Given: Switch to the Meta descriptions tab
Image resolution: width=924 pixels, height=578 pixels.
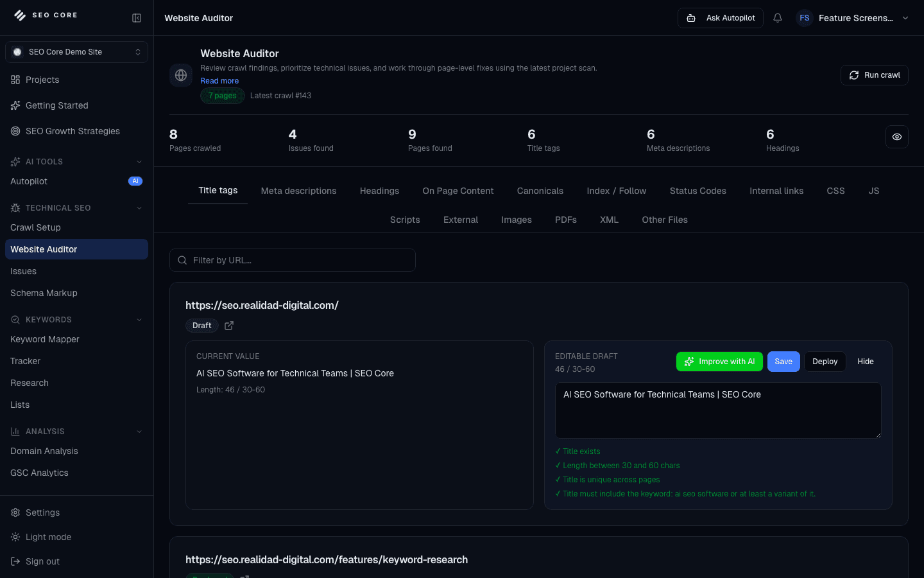Looking at the screenshot, I should click(298, 191).
